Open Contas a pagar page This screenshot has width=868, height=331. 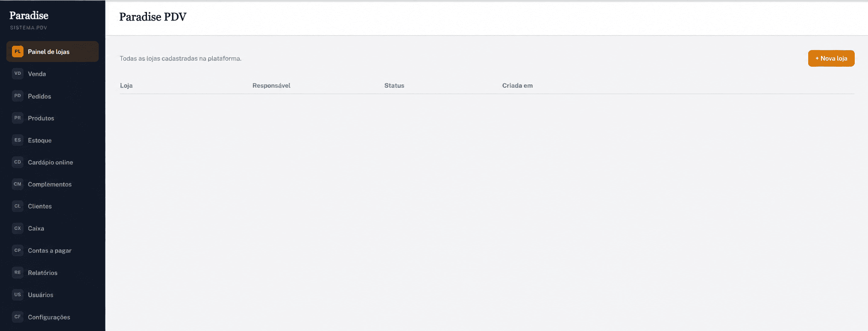pos(53,251)
